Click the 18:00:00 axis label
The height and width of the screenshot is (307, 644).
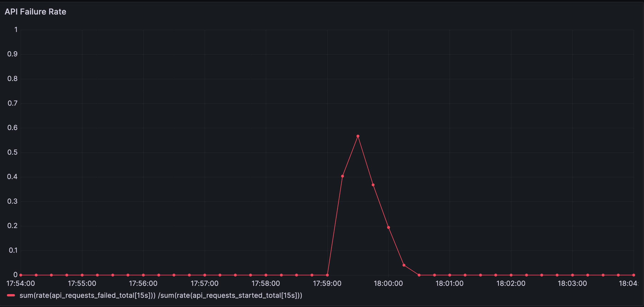[x=388, y=284]
